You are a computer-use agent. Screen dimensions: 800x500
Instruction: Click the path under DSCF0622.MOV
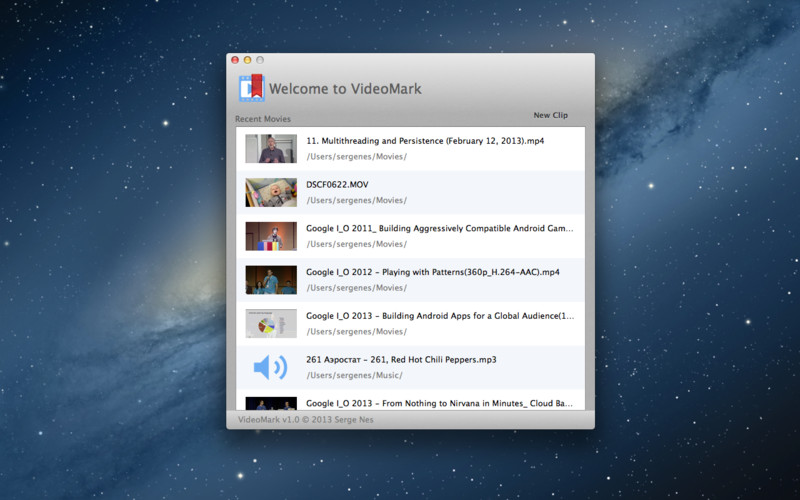[357, 201]
